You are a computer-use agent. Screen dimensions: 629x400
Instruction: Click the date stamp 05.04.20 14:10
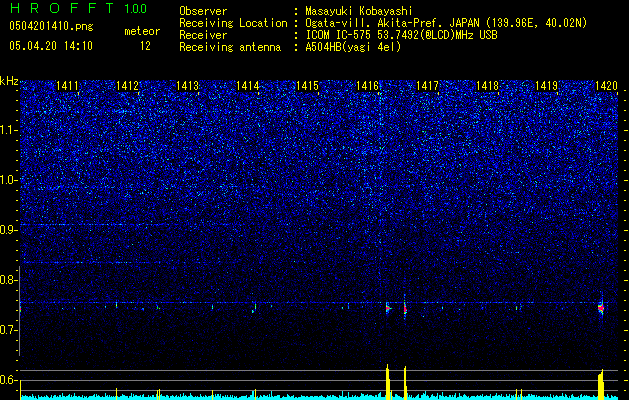(x=51, y=46)
